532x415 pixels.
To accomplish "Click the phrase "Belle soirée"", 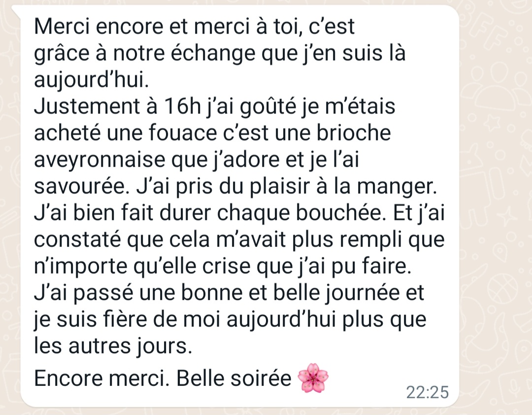I will point(234,378).
